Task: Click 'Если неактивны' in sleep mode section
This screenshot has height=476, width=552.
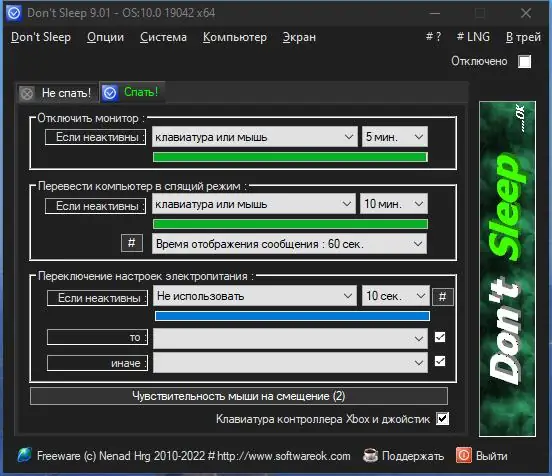Action: (95, 206)
